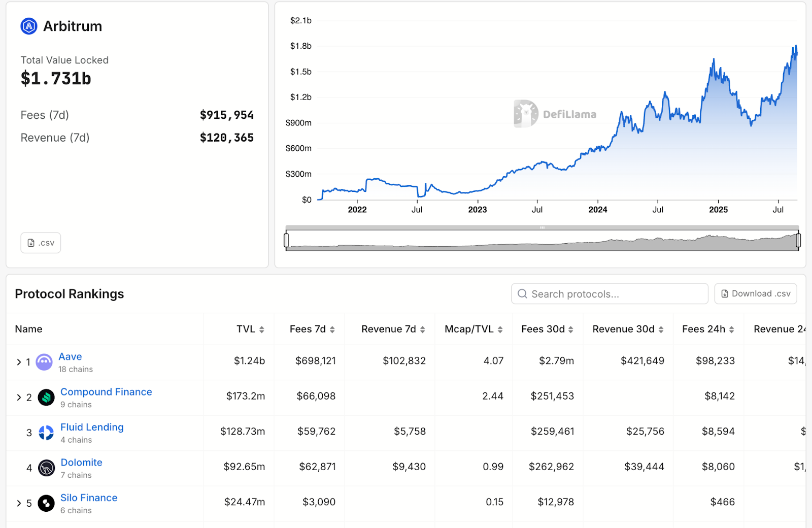Click the Aave protocol logo icon
Viewport: 812px width, 528px height.
pos(44,362)
